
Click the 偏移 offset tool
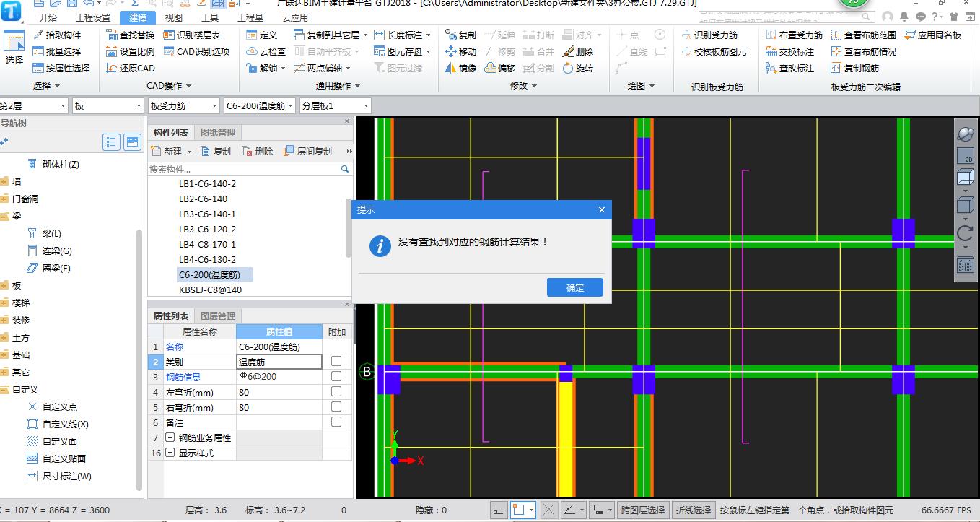point(499,68)
